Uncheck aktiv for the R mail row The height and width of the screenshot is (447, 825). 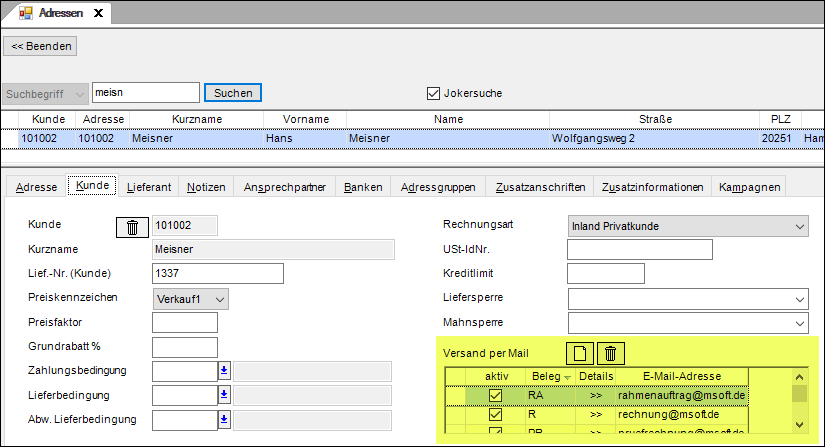pos(495,413)
